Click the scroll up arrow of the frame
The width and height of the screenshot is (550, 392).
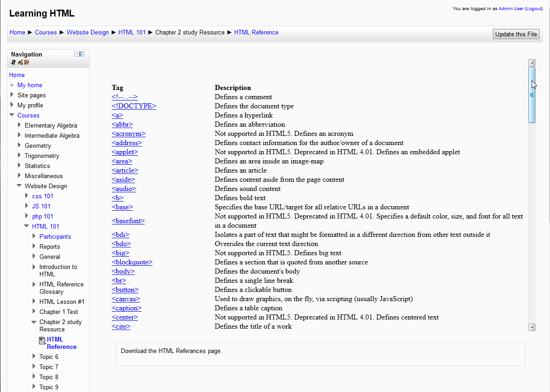coord(532,63)
